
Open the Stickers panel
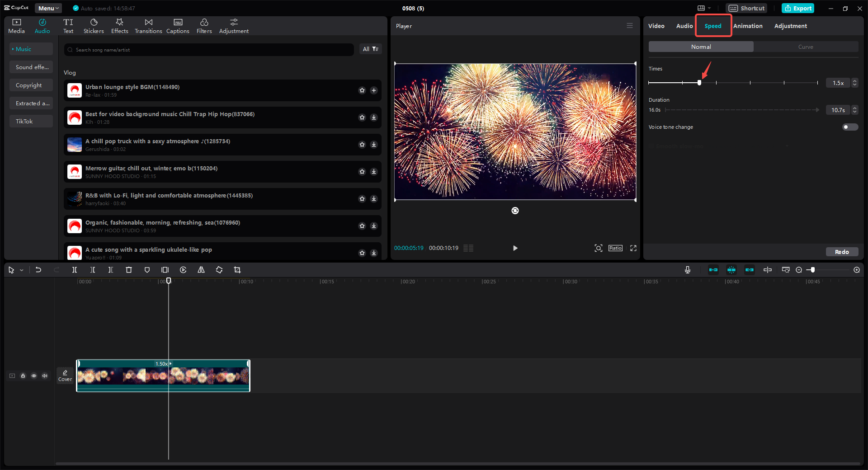pos(94,26)
